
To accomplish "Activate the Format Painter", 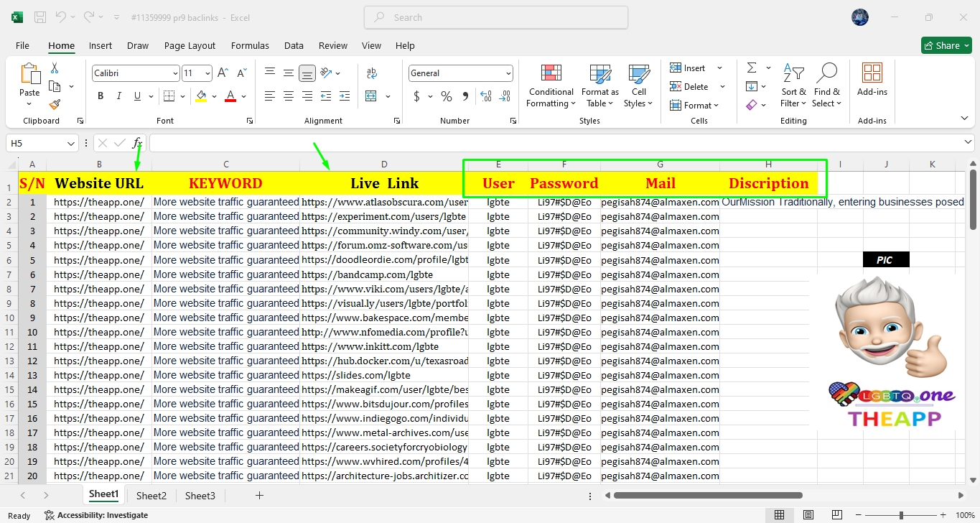I will coord(55,105).
